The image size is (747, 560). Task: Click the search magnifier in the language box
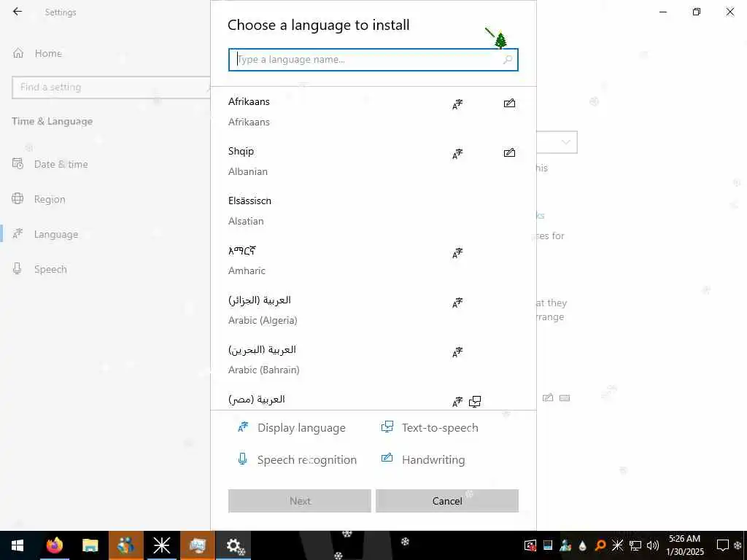click(x=508, y=60)
